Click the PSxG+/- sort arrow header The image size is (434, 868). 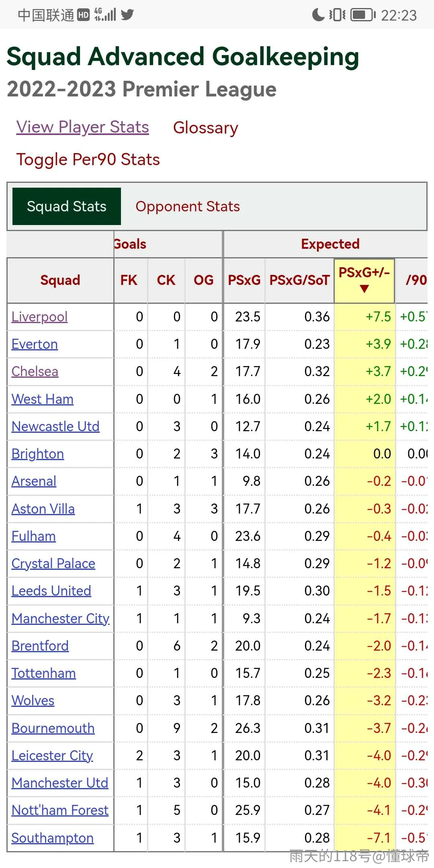(364, 280)
